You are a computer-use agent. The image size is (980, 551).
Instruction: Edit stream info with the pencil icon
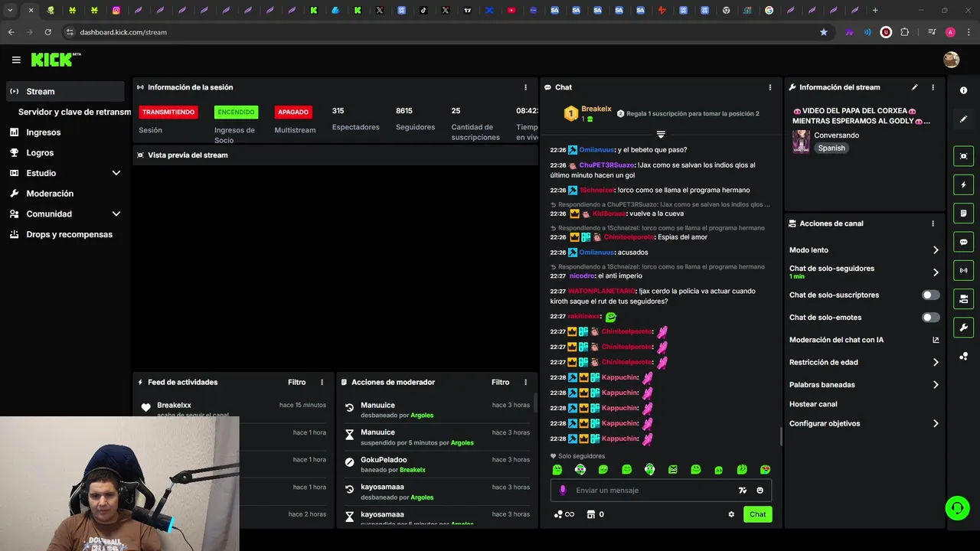click(x=914, y=87)
